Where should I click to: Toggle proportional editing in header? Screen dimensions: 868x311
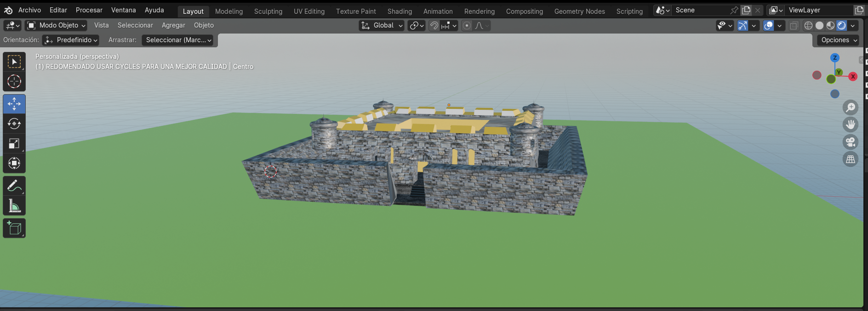[467, 26]
